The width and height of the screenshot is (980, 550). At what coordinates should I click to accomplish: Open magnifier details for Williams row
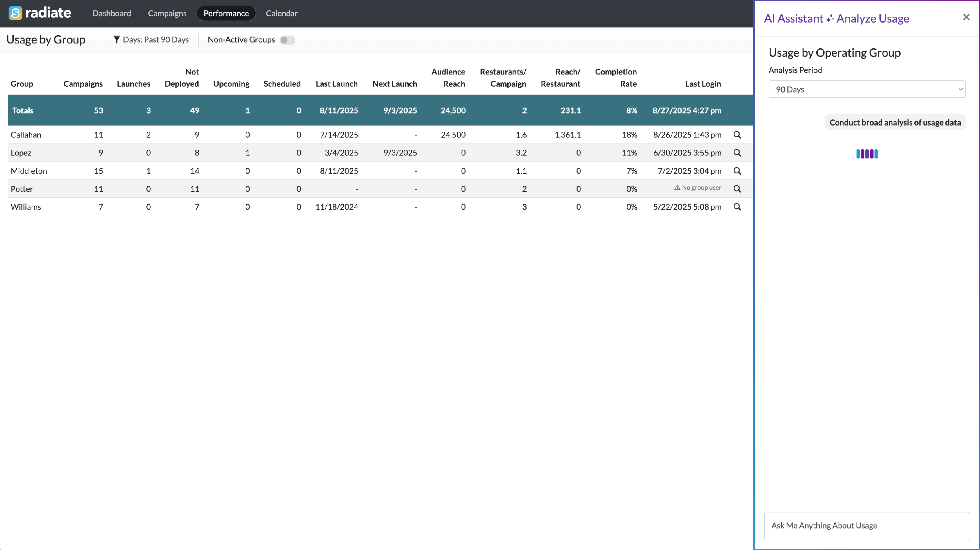point(737,207)
